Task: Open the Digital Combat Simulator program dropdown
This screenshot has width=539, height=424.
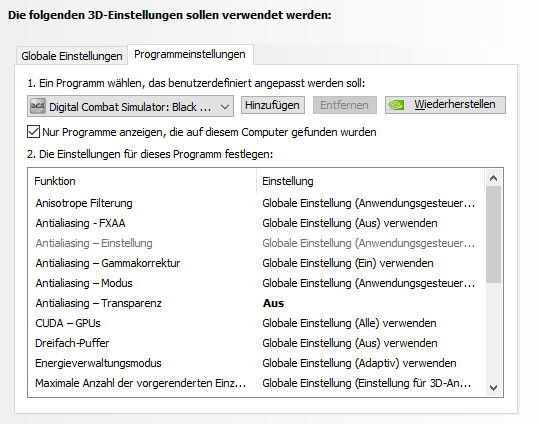Action: point(130,106)
